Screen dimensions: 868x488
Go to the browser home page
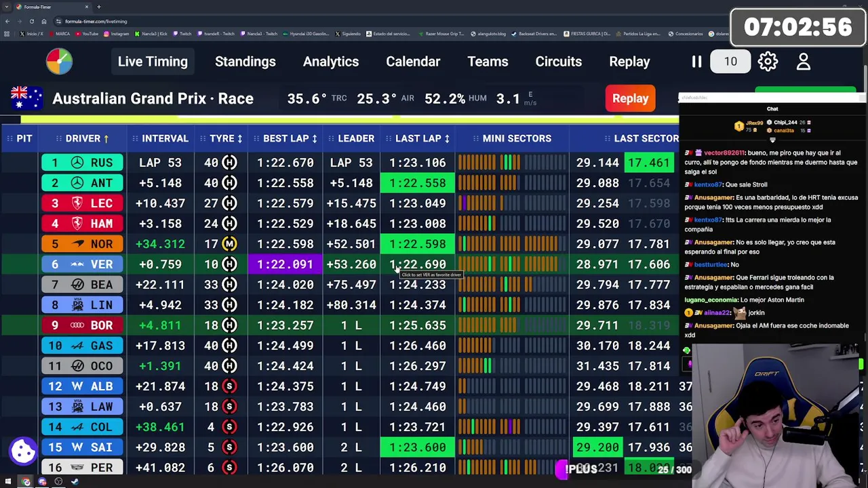45,21
